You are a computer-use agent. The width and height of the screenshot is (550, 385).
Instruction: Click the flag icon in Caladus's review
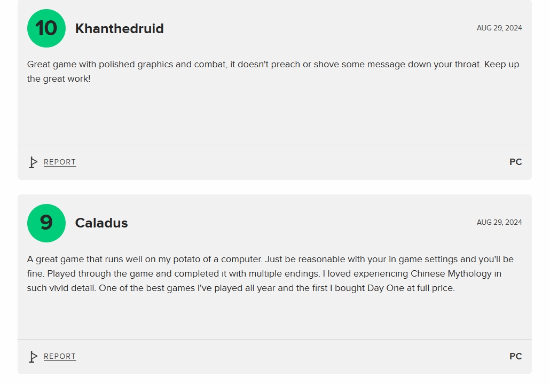pyautogui.click(x=33, y=357)
